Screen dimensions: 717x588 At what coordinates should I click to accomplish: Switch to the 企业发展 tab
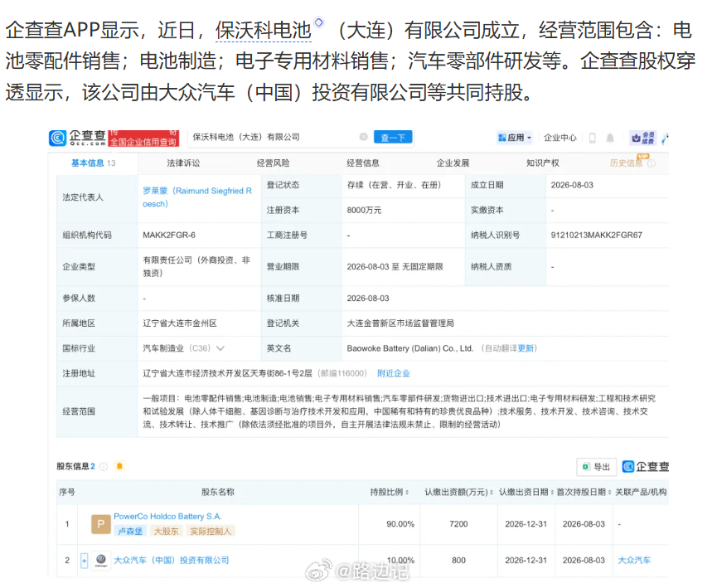click(453, 163)
